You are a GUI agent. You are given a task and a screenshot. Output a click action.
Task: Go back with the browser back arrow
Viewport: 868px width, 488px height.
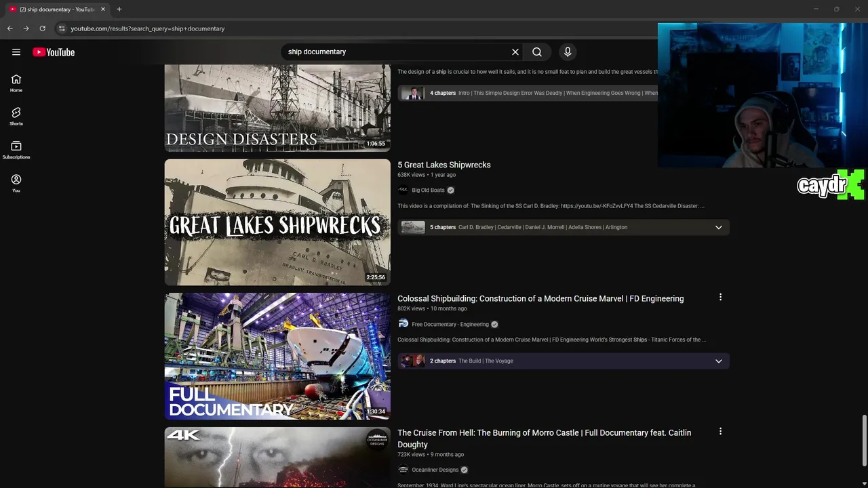point(9,28)
